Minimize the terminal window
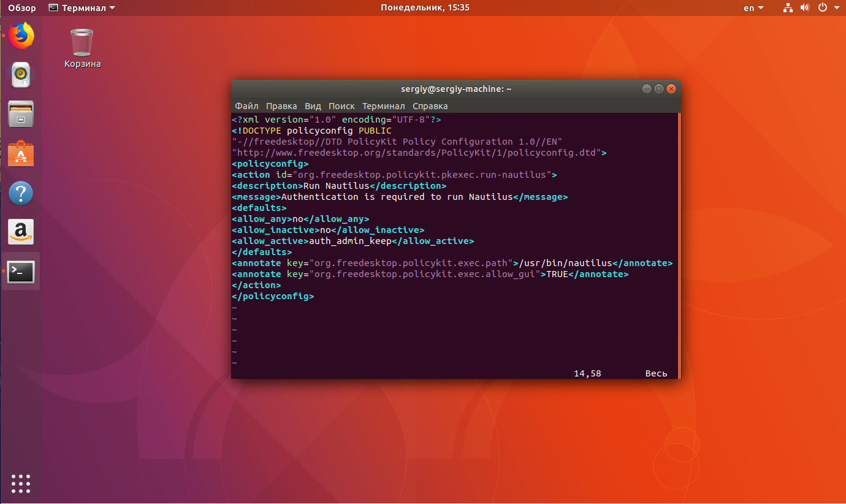 [646, 89]
